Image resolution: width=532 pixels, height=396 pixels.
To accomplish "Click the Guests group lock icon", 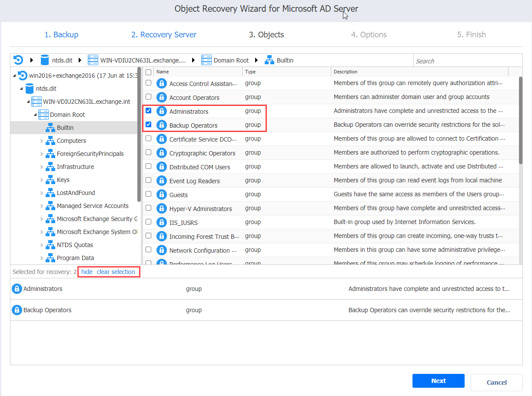I will 161,194.
